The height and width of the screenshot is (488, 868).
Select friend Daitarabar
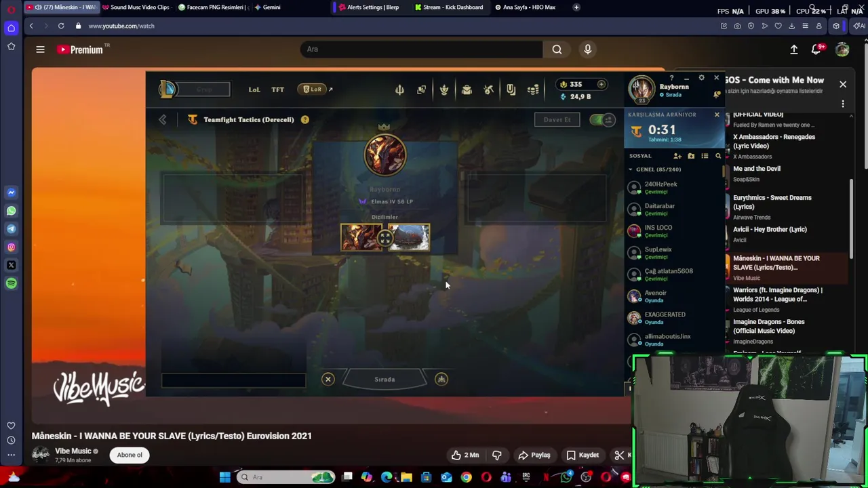(674, 209)
